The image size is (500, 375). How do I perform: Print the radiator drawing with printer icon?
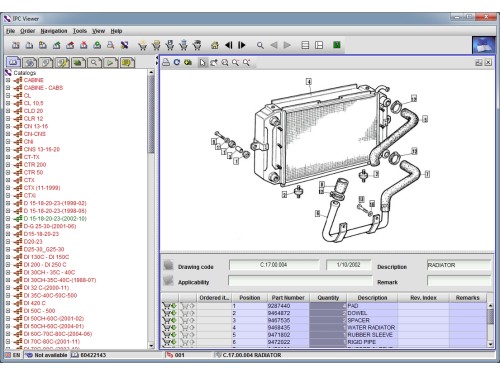(x=166, y=62)
